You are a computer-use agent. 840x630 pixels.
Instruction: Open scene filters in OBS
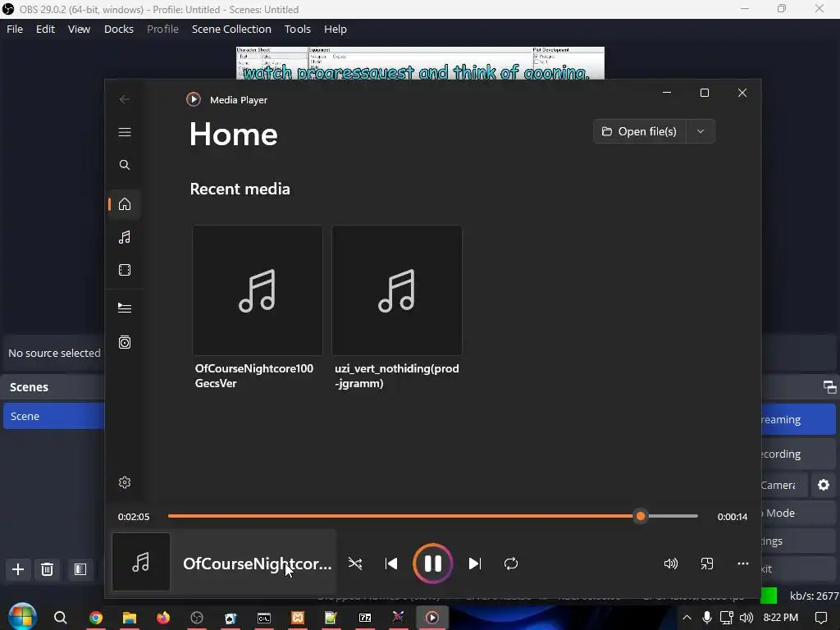[80, 569]
